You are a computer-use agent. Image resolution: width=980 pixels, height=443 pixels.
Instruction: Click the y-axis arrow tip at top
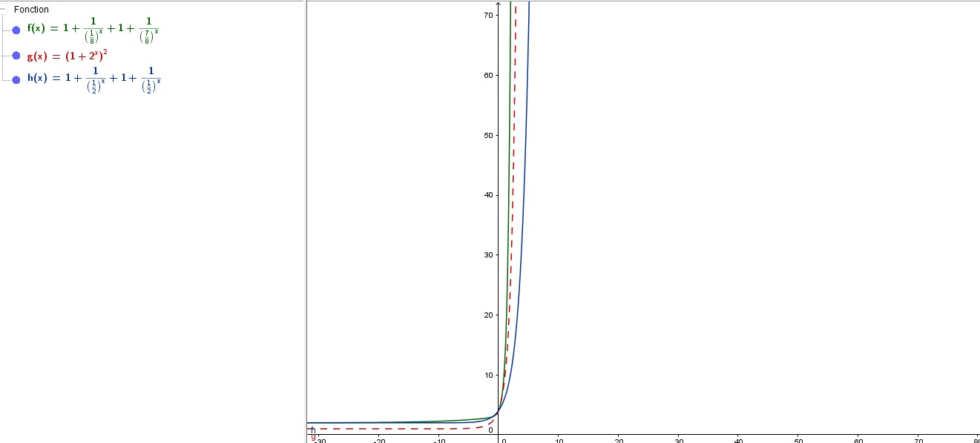click(499, 4)
